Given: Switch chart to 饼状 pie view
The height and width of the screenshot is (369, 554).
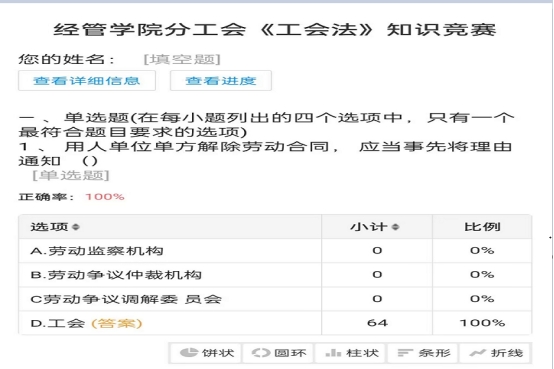Looking at the screenshot, I should point(206,353).
